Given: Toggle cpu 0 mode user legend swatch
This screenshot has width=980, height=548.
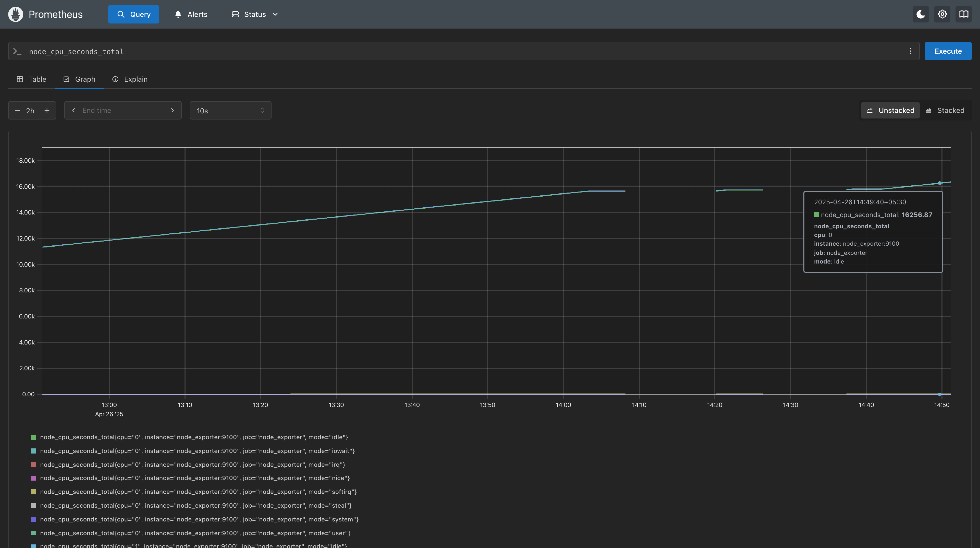Looking at the screenshot, I should [x=33, y=533].
